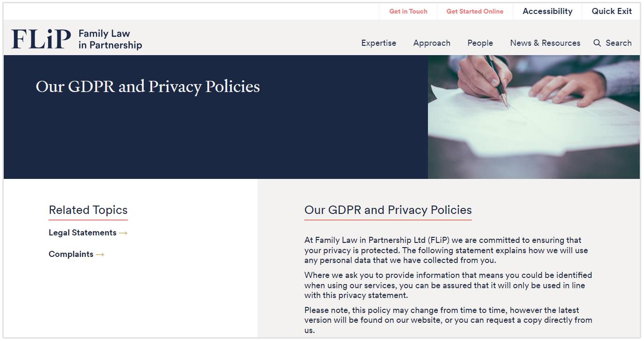This screenshot has height=341, width=644.
Task: Open the Approach menu
Action: click(432, 43)
